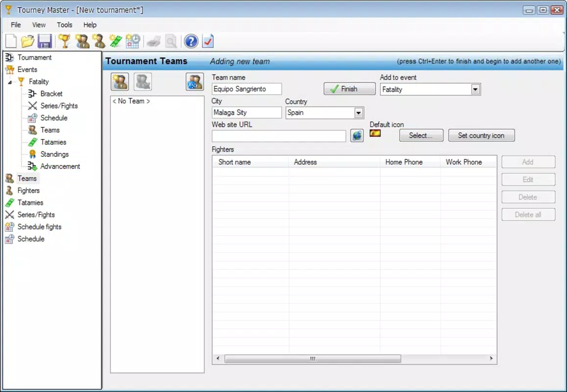Click the Delete fighter button
This screenshot has height=392, width=567.
pos(528,197)
